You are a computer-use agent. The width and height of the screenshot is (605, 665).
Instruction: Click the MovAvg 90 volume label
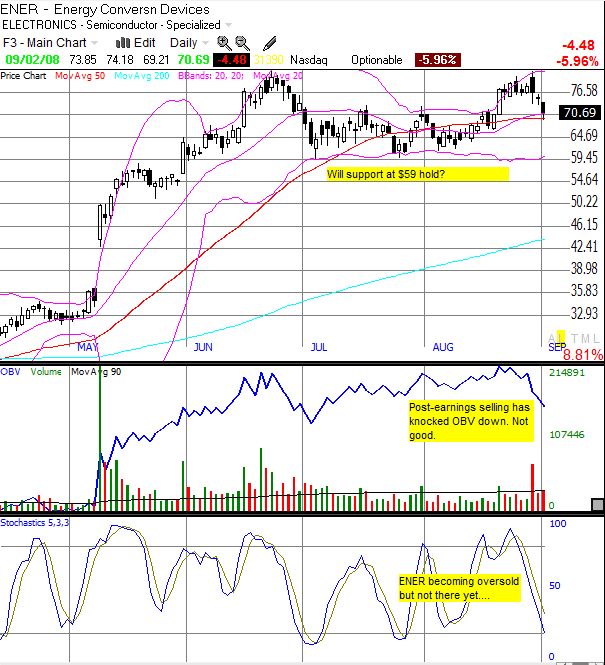pyautogui.click(x=96, y=372)
